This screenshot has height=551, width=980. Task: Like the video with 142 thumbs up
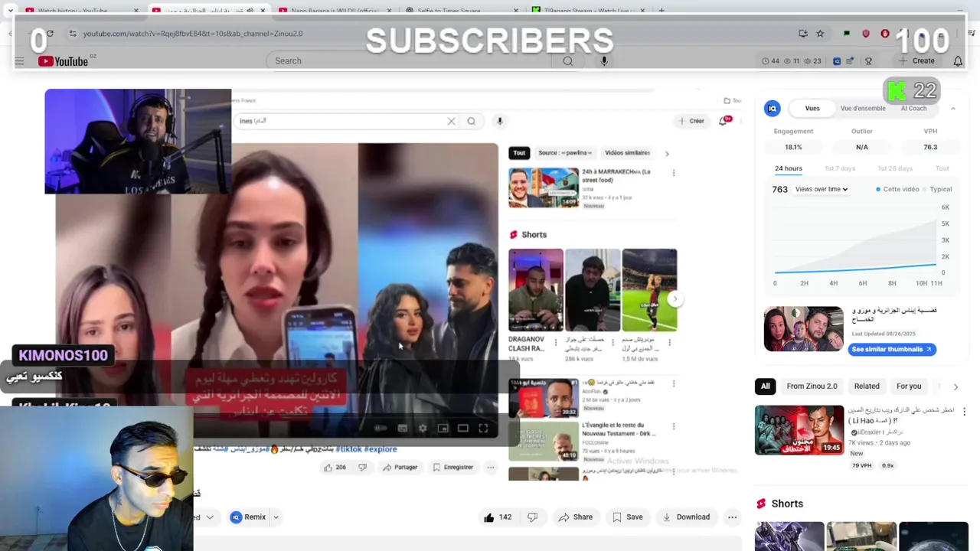coord(497,517)
